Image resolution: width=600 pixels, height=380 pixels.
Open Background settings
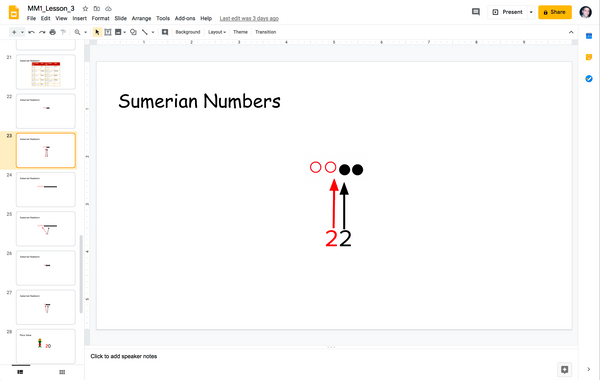tap(188, 32)
